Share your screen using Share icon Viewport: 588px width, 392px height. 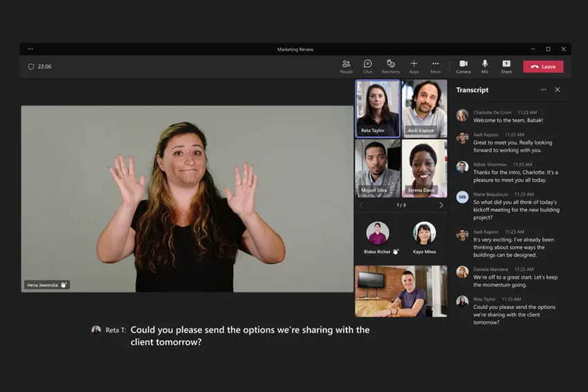(x=506, y=66)
